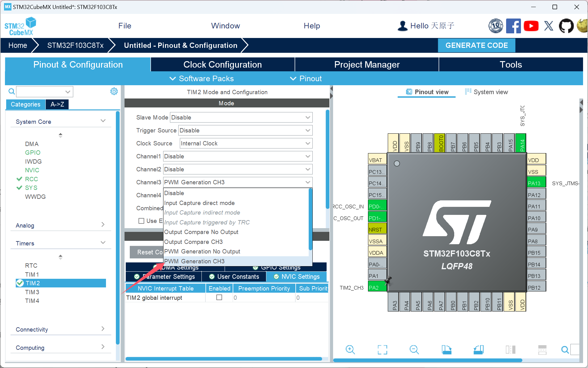The image size is (588, 368).
Task: Open the YouTube channel icon
Action: (531, 26)
